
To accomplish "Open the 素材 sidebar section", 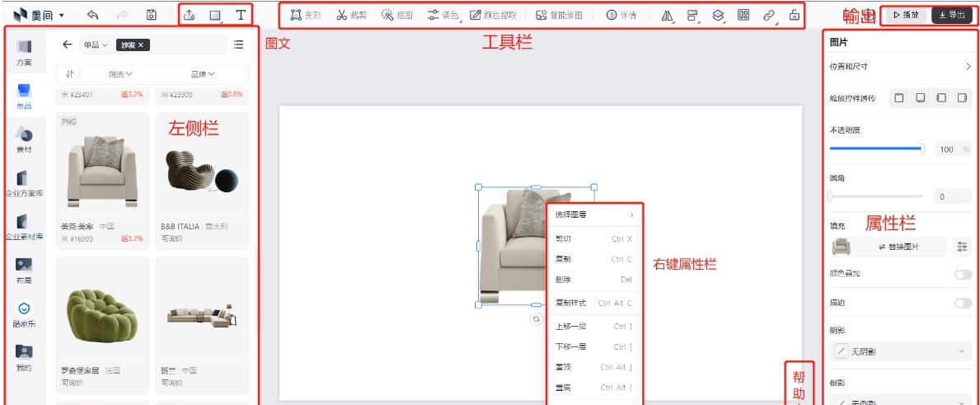I will pos(24,140).
